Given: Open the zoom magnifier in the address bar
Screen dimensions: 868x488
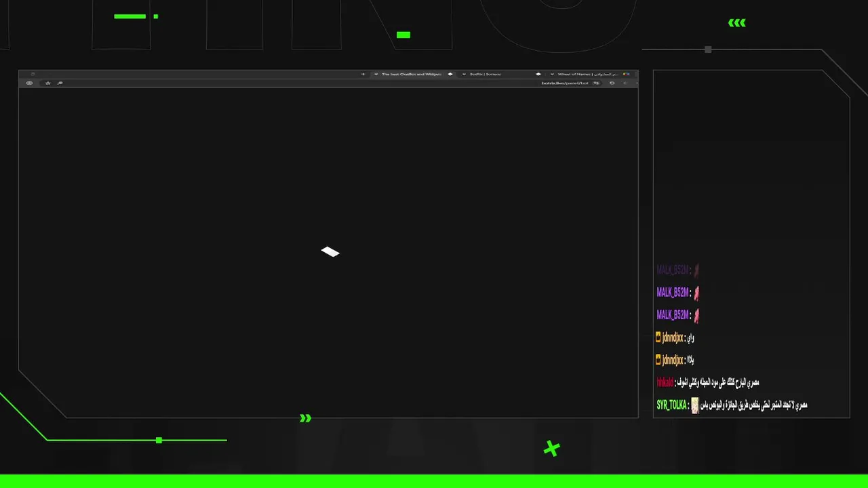Looking at the screenshot, I should (60, 83).
